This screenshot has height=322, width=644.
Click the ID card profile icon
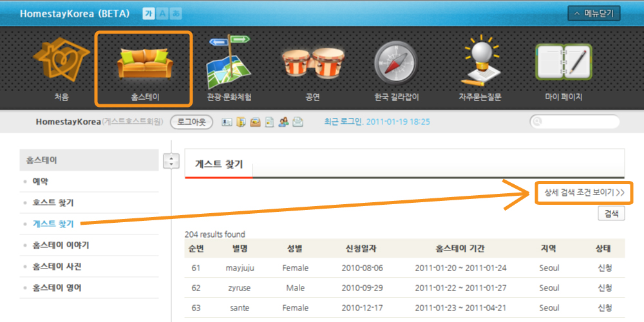[226, 122]
